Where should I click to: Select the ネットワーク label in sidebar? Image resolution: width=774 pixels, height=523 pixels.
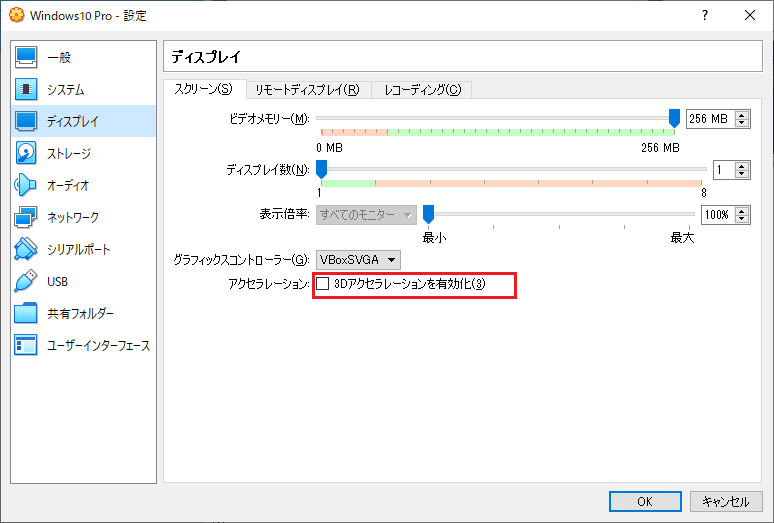click(x=73, y=217)
